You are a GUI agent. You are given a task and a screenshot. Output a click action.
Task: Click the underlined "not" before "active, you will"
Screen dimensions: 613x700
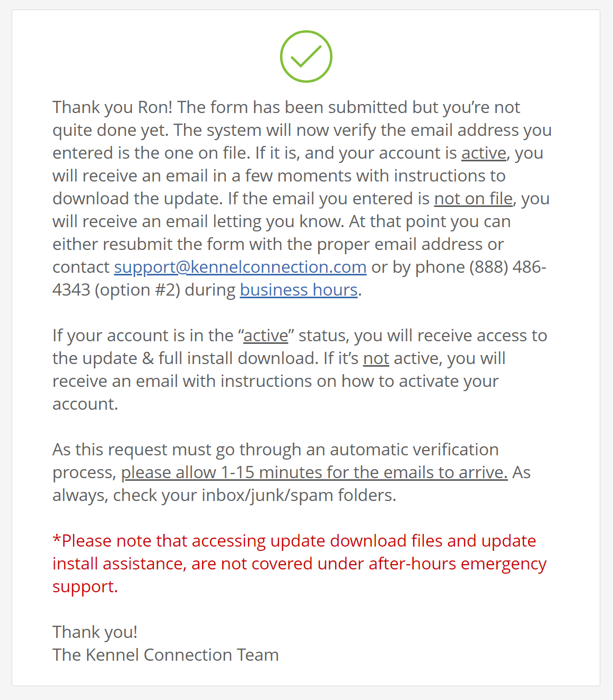coord(376,358)
